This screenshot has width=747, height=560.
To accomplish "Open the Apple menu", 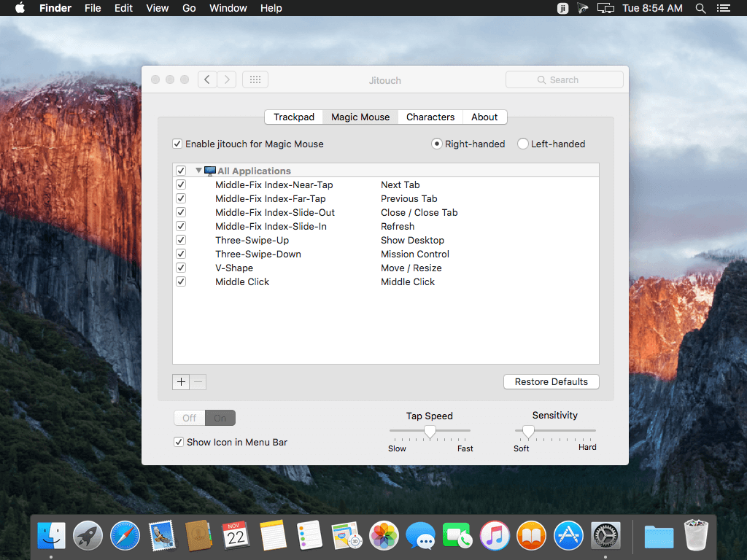I will coord(20,8).
